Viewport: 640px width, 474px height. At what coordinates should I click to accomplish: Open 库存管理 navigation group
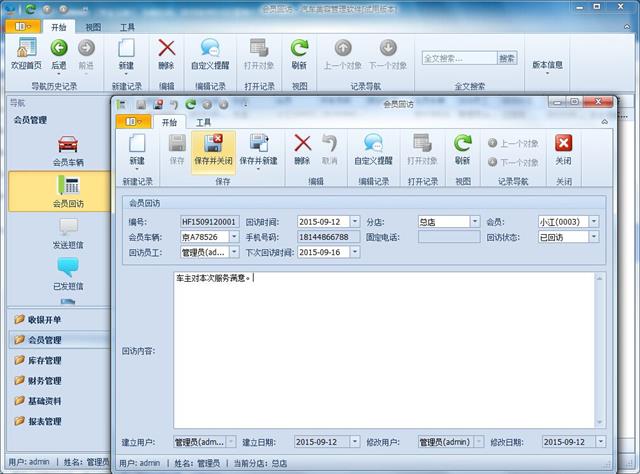59,360
